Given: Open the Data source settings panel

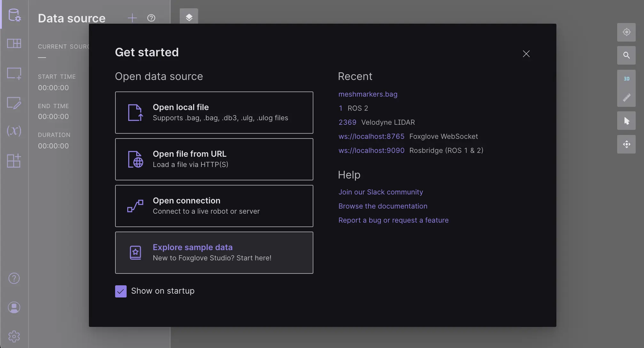Looking at the screenshot, I should coord(15,15).
